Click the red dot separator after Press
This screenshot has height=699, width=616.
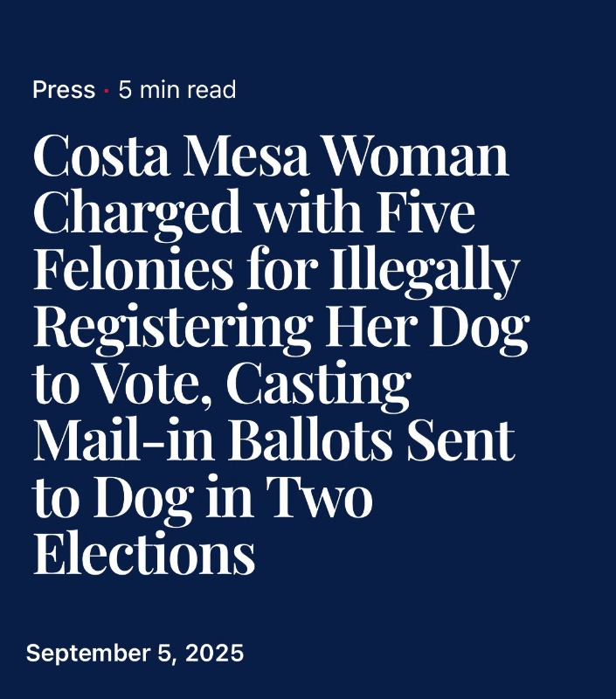coord(107,91)
